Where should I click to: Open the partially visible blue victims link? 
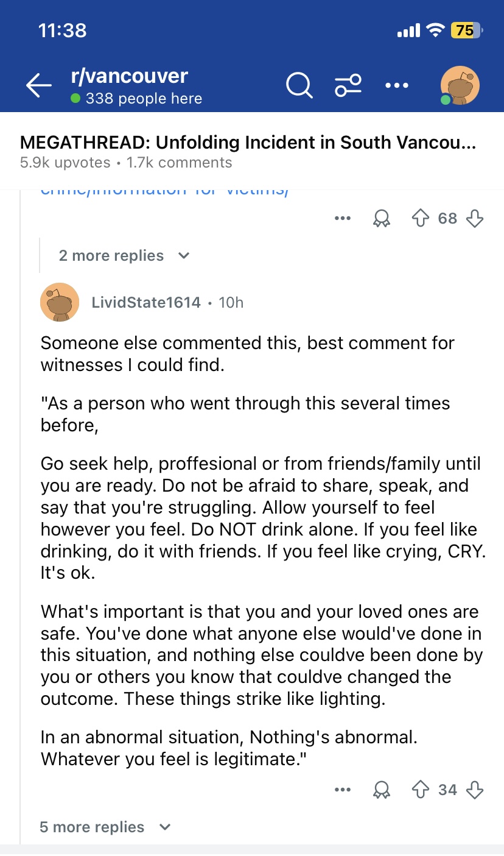tap(164, 191)
